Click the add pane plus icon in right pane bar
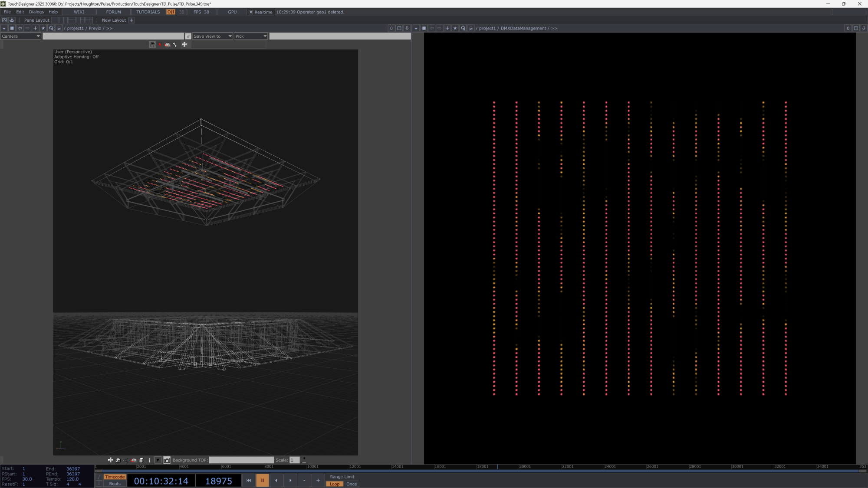 tap(447, 28)
